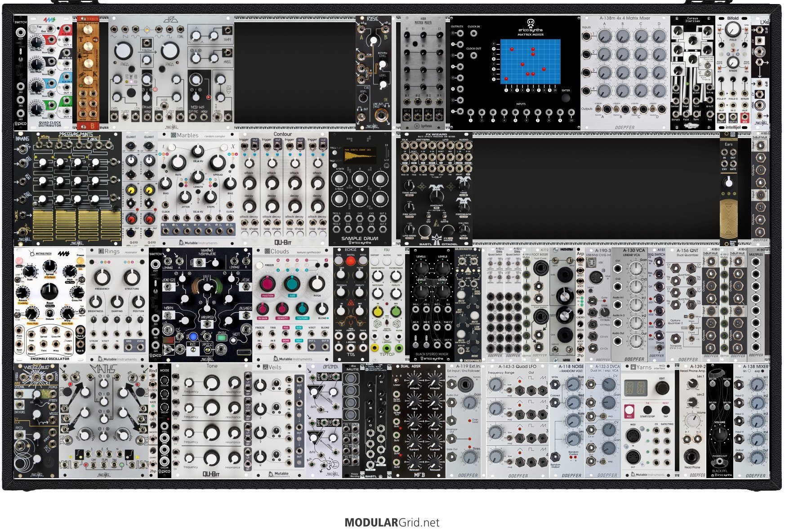
Task: Select the Erica Synths Matrix Mixer module
Action: pos(515,73)
